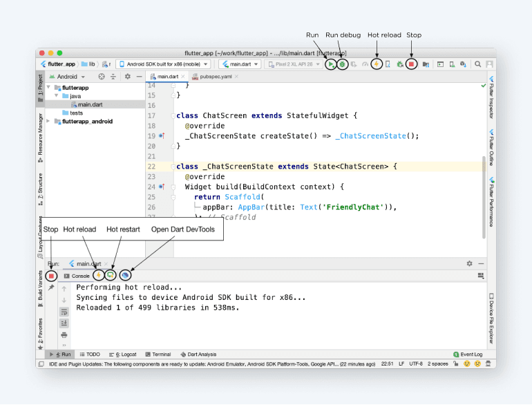This screenshot has width=532, height=405.
Task: Click scroll-to-source target icon in Project panel
Action: coord(102,77)
